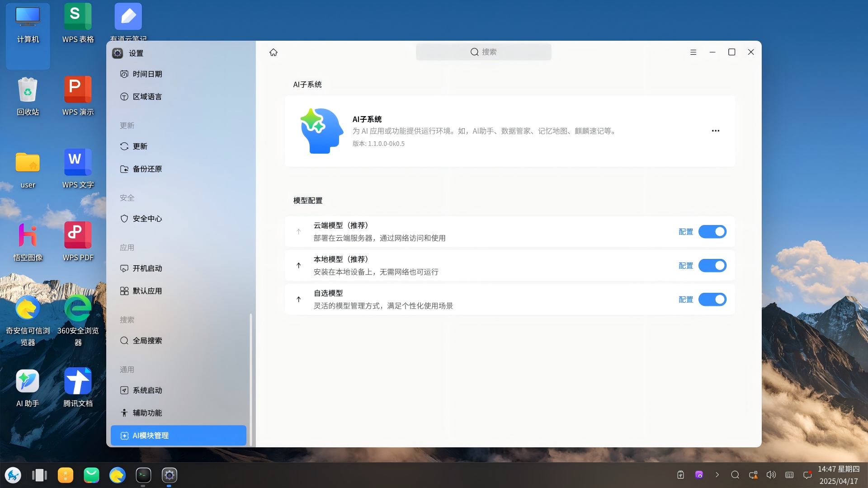
Task: Click the up arrow on 自选模型 row
Action: [x=298, y=300]
